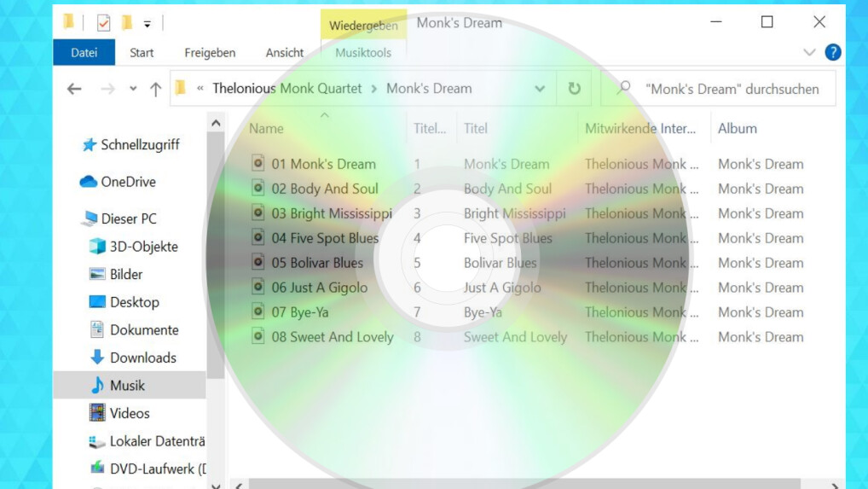Image resolution: width=868 pixels, height=489 pixels.
Task: Open address bar history dropdown
Action: [x=540, y=89]
